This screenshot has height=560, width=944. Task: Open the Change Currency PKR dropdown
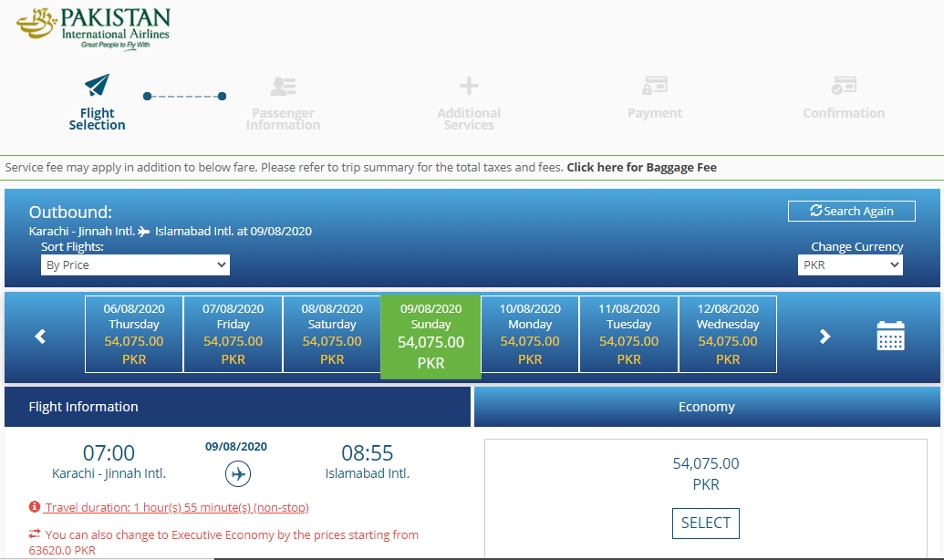[850, 264]
